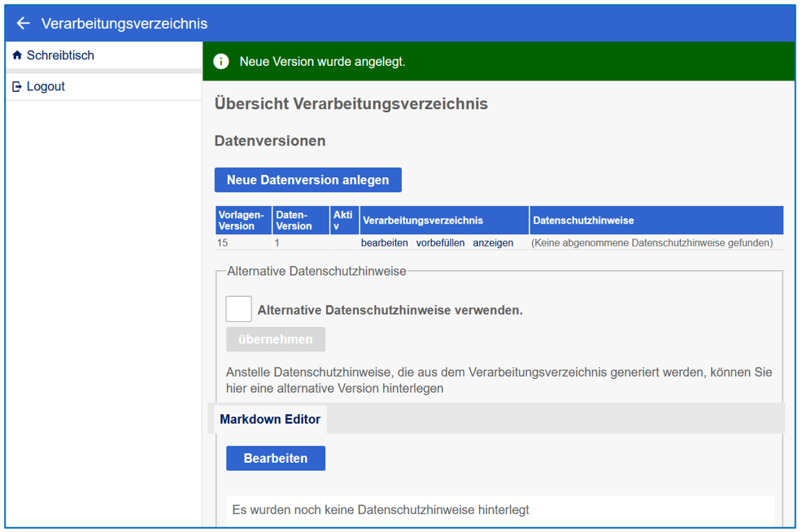Click the home icon beside Schreibtisch

point(17,55)
